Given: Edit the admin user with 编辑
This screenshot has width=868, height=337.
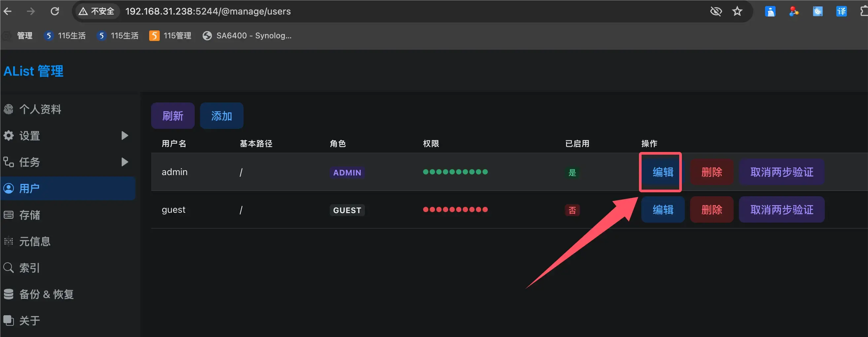Looking at the screenshot, I should coord(662,172).
